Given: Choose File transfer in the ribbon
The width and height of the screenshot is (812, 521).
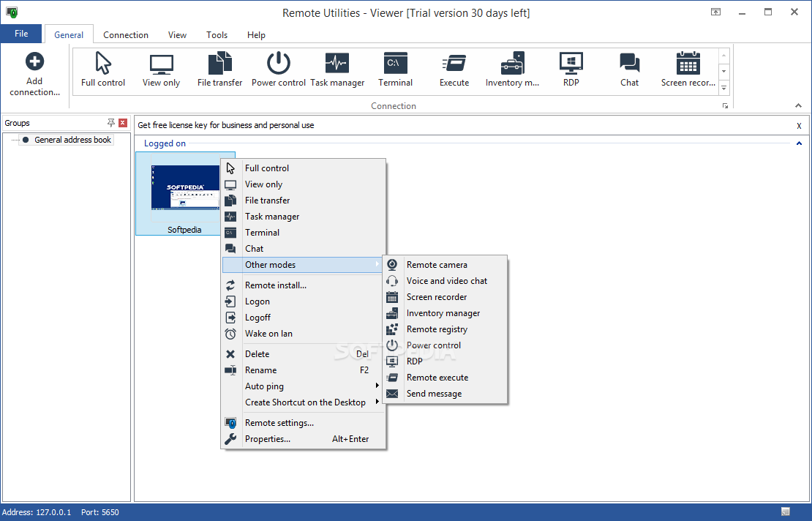Looking at the screenshot, I should (x=219, y=70).
